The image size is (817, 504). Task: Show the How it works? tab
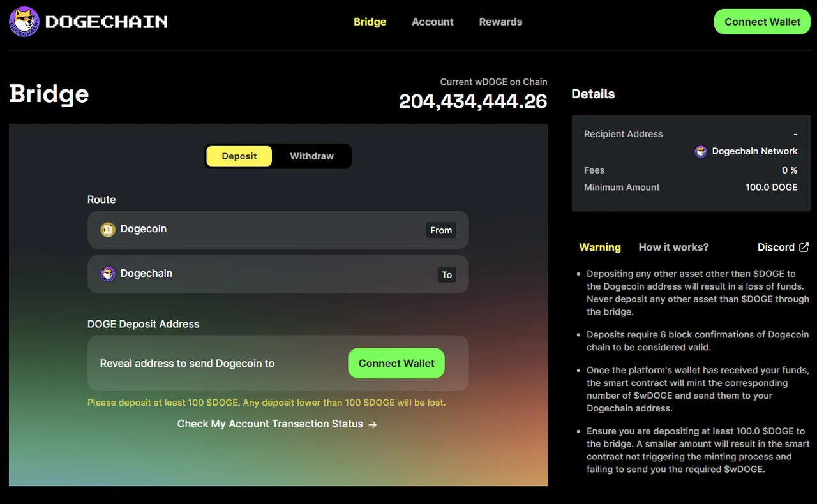coord(673,248)
